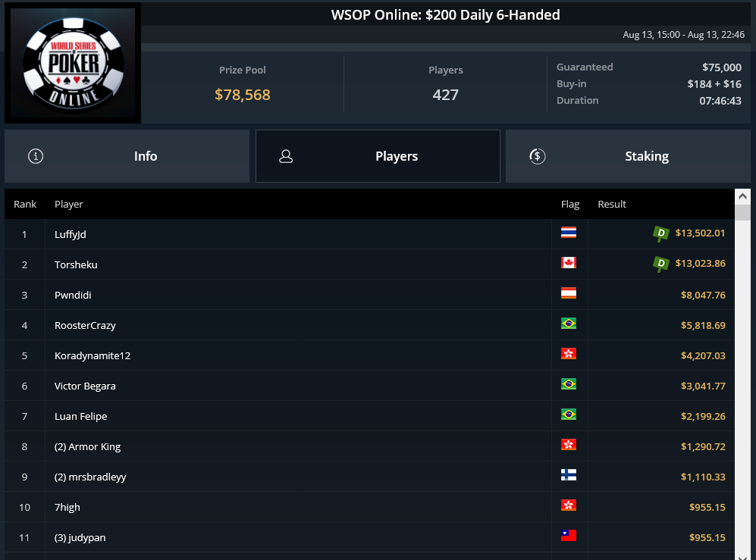Open player Torsheku
This screenshot has width=756, height=560.
76,264
